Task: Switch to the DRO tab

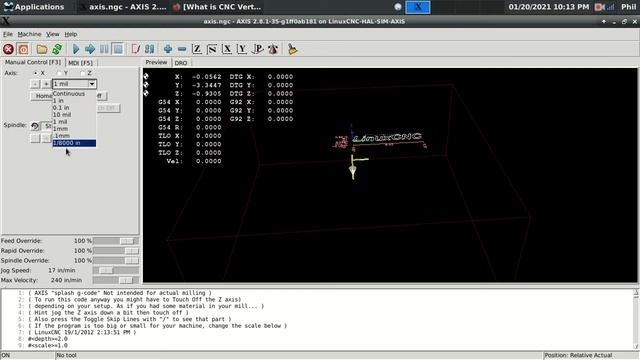Action: pyautogui.click(x=181, y=63)
